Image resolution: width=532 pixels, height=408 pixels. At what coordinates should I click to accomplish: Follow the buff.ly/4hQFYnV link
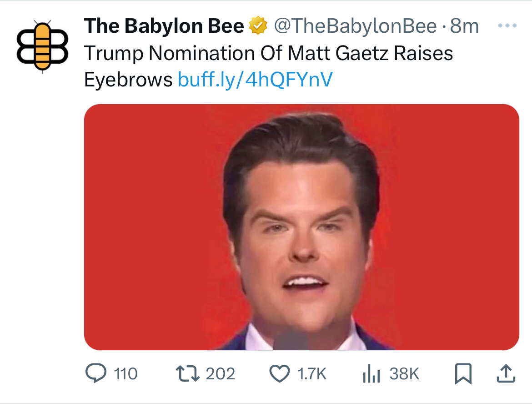click(255, 80)
